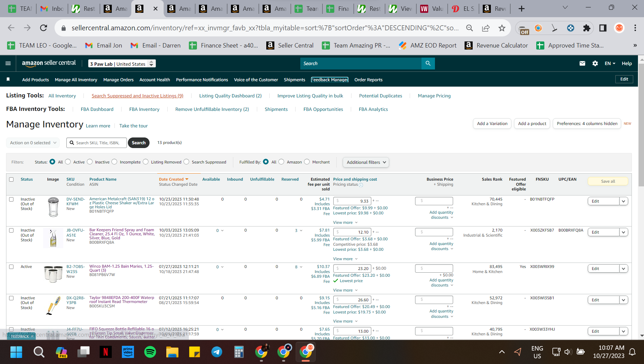Viewport: 644px width, 364px height.
Task: Close the current Amazon tab
Action: (x=156, y=9)
